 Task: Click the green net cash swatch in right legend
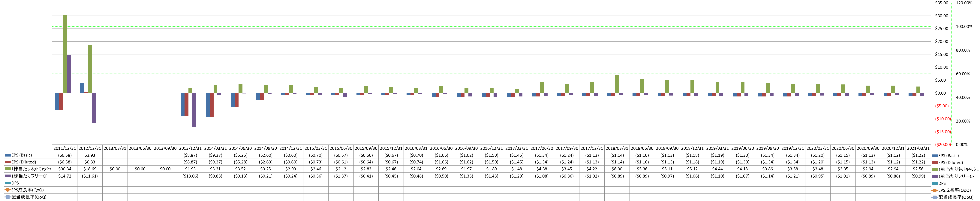point(935,169)
